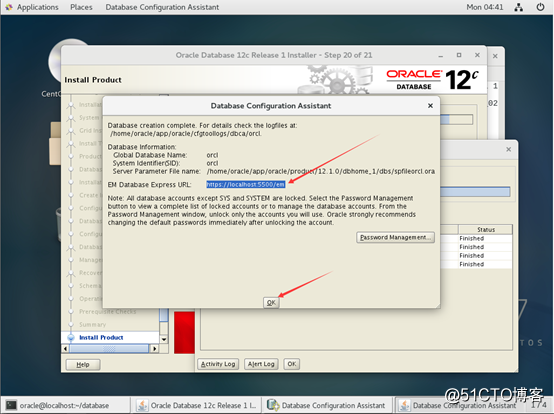Click OK in Database Configuration Assistant dialog
Screen dimensions: 554x414
[271, 303]
